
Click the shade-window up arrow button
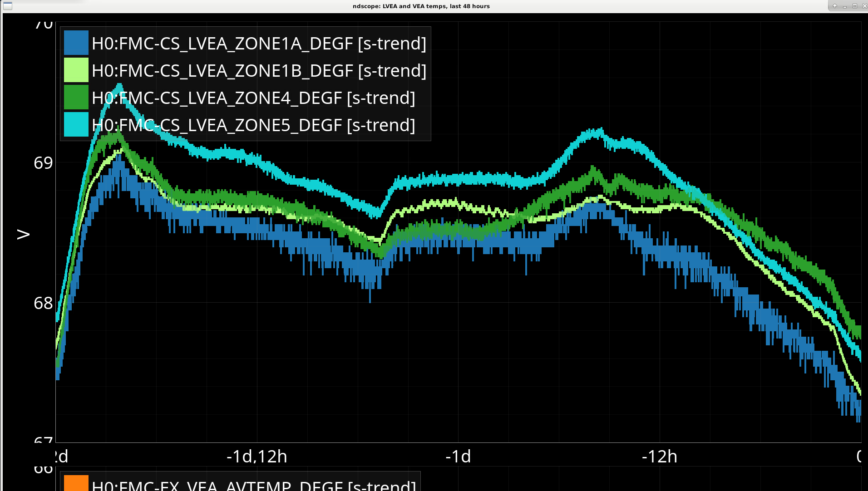[x=834, y=6]
